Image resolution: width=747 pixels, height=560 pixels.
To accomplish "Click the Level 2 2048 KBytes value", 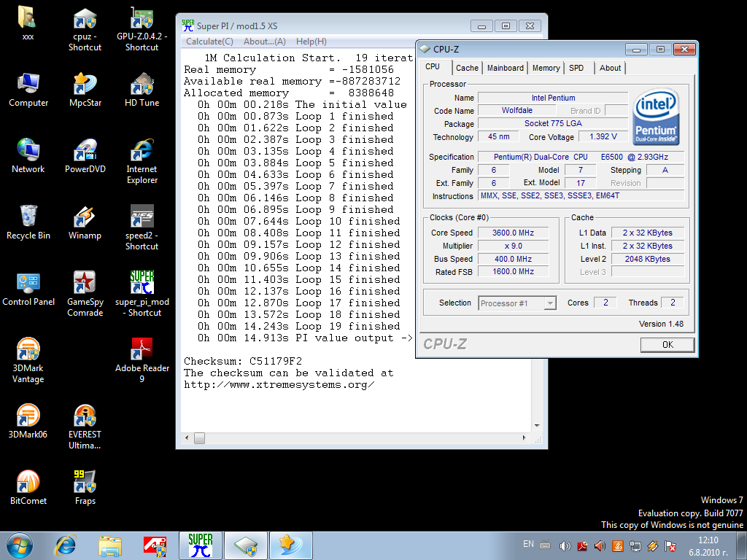I will tap(648, 259).
